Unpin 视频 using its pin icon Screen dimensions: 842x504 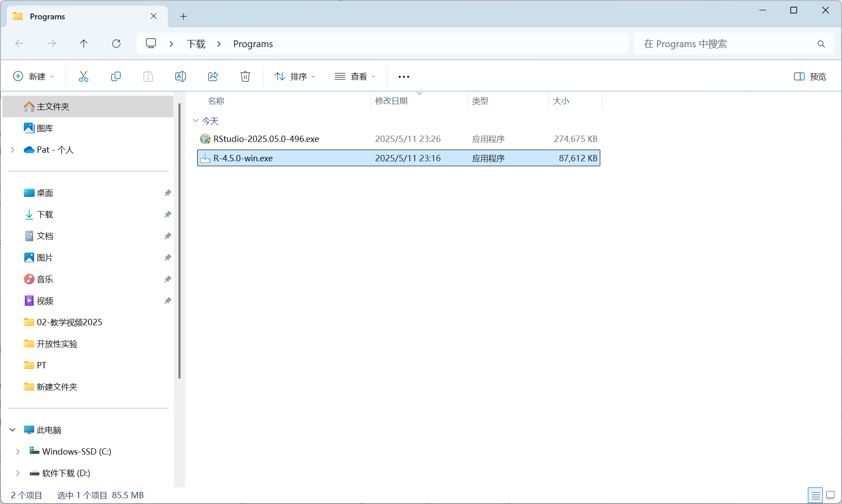(168, 301)
